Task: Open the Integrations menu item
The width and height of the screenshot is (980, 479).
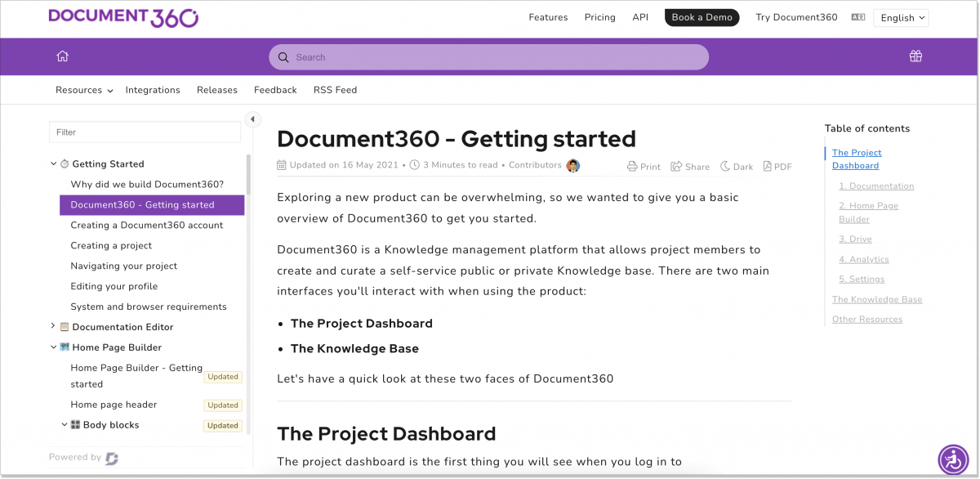Action: click(x=153, y=90)
